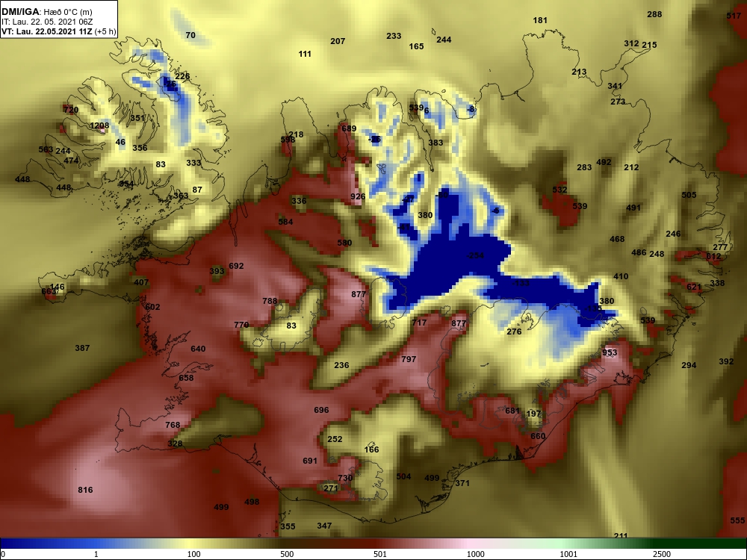Click the map value '347'

324,526
